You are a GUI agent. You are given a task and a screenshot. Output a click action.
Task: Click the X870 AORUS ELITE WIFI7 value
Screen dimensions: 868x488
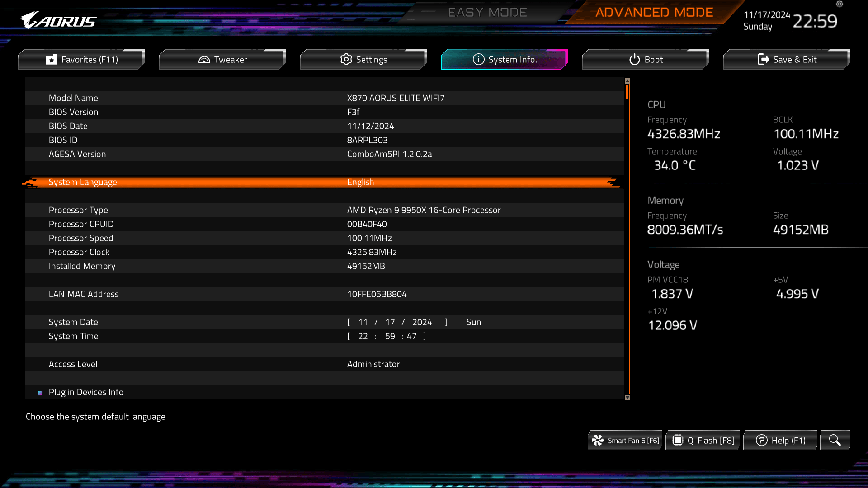[x=396, y=98]
